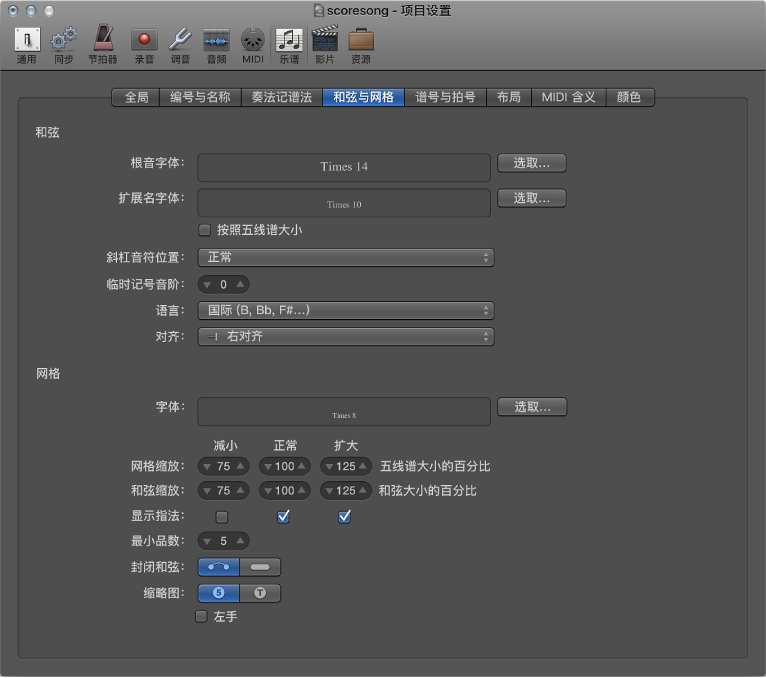Toggle the 左手 left-hand checkbox
The height and width of the screenshot is (678, 766).
(201, 617)
